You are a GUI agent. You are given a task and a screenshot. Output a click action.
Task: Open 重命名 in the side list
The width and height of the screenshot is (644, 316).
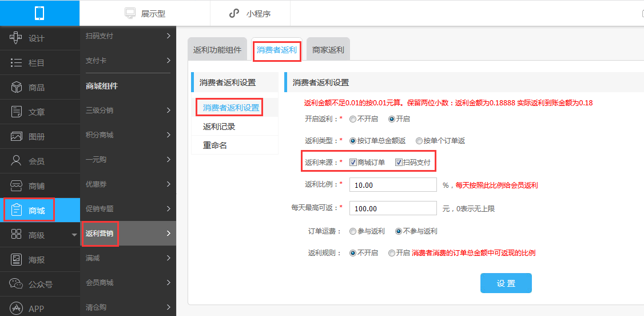coord(234,145)
